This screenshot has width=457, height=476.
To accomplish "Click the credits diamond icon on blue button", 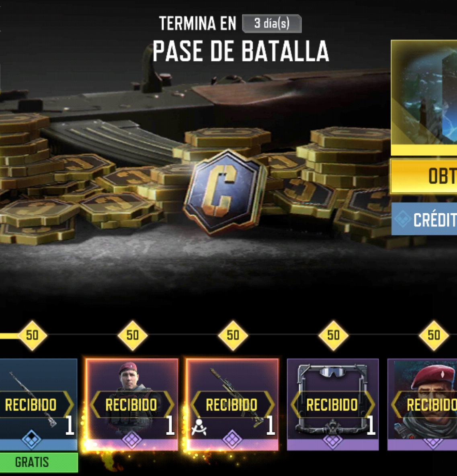I will coord(403,219).
